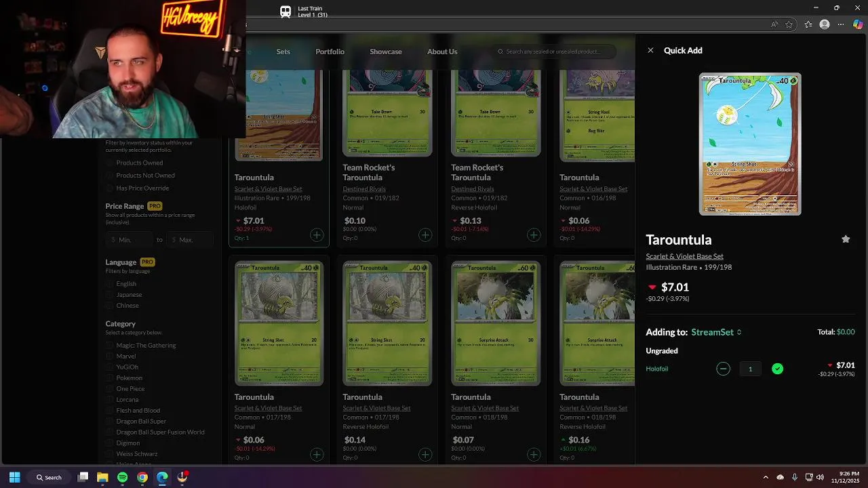Open Google Chrome from the taskbar
The width and height of the screenshot is (868, 488).
[142, 477]
